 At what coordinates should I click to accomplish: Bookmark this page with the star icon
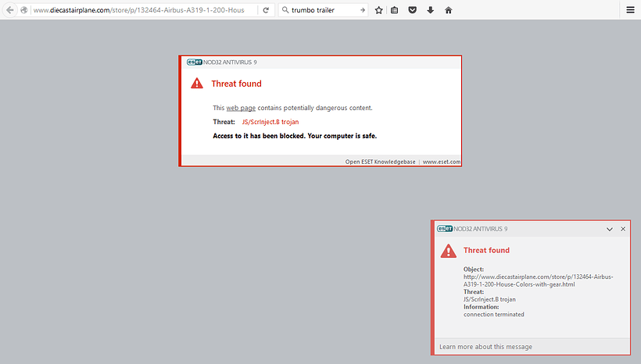click(379, 10)
